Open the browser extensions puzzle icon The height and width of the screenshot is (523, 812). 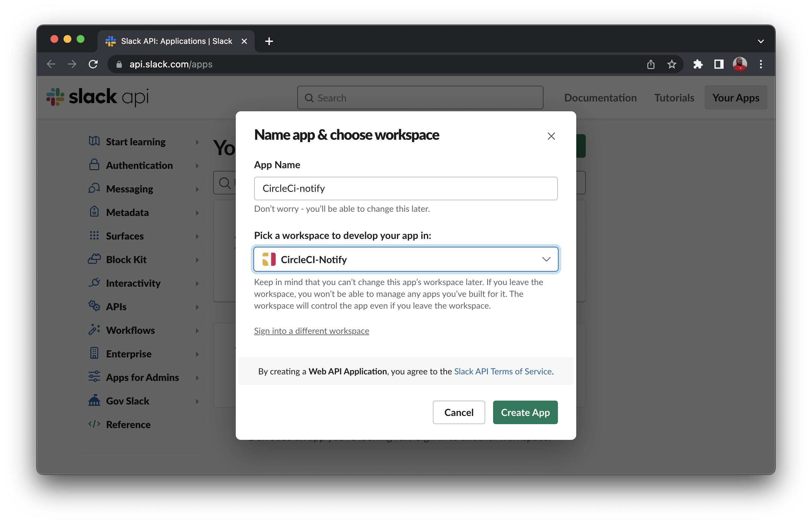click(698, 64)
